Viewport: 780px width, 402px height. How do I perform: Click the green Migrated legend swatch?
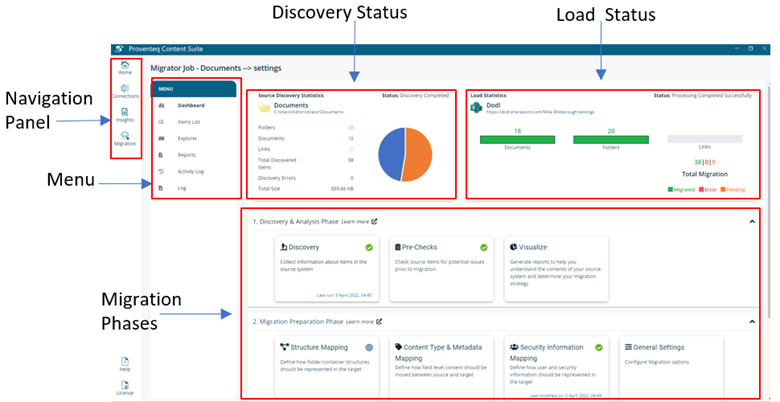tap(670, 189)
